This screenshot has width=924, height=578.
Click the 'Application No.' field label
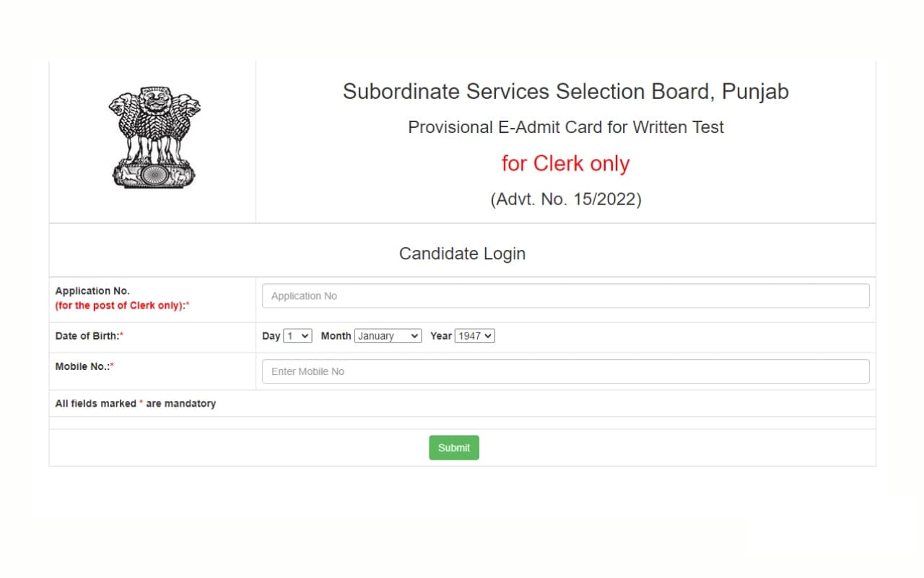(x=92, y=290)
